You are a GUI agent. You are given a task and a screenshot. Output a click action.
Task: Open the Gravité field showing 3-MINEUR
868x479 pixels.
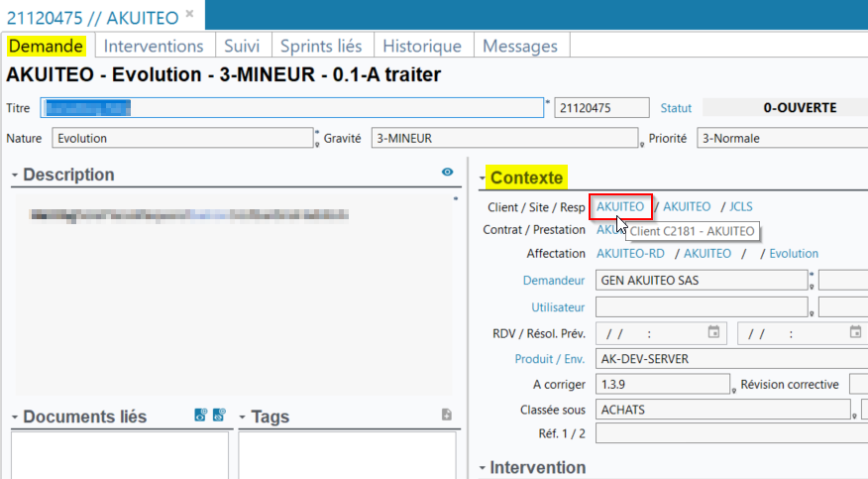504,138
